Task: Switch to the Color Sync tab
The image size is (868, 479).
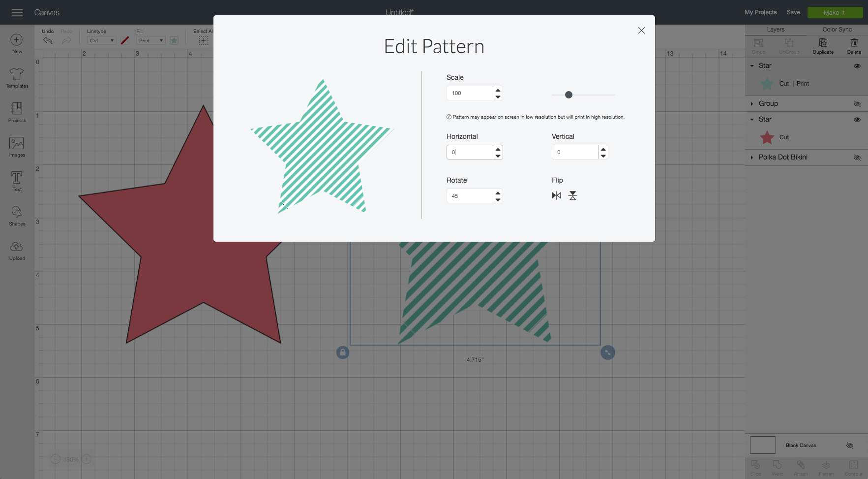Action: [837, 30]
